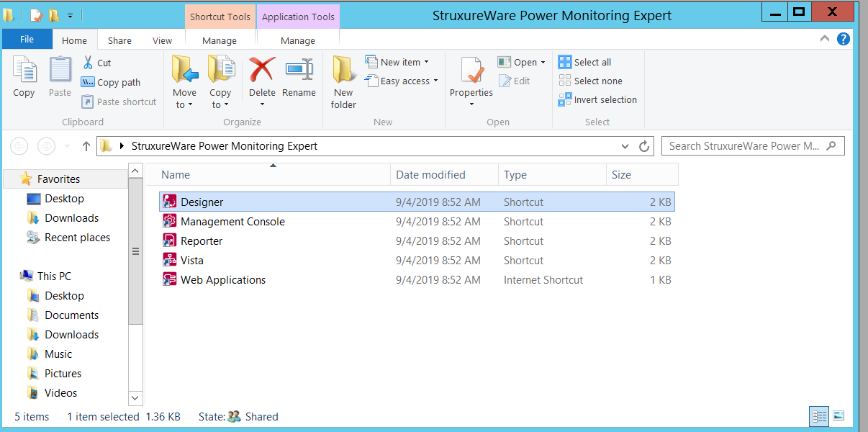Expand the Move to dropdown arrow
Screen dimensions: 868x432
[190, 105]
